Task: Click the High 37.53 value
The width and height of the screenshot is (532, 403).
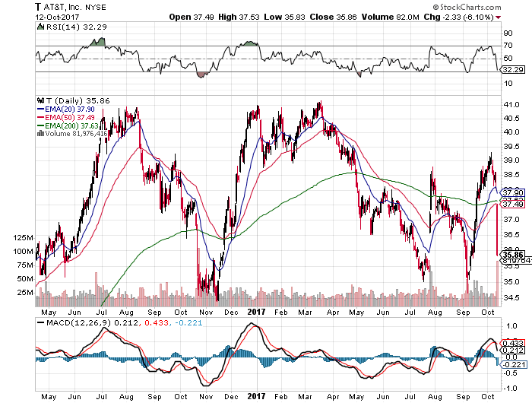Action: 239,17
